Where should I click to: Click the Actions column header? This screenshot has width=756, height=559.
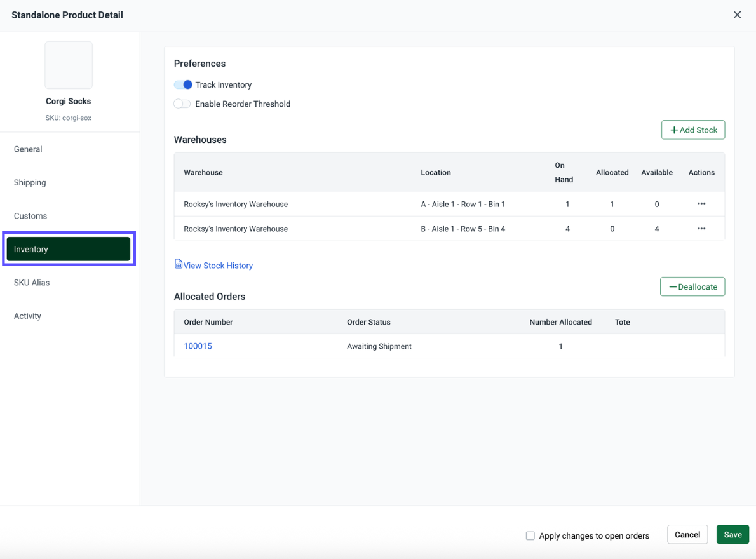(701, 173)
